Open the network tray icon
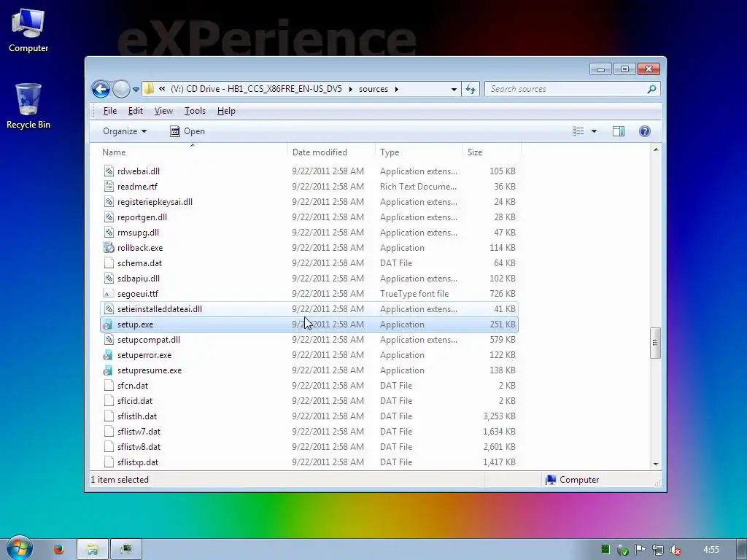Image resolution: width=747 pixels, height=560 pixels. tap(658, 550)
